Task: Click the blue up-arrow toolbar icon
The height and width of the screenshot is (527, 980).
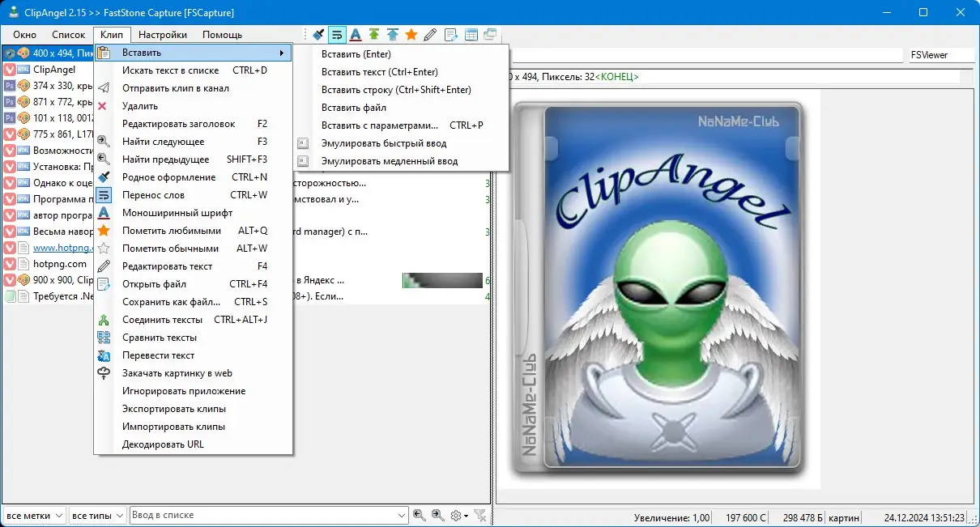Action: coord(393,35)
